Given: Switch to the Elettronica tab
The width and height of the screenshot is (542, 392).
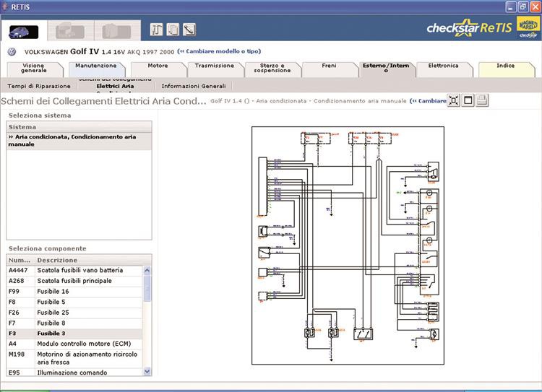Looking at the screenshot, I should 443,66.
